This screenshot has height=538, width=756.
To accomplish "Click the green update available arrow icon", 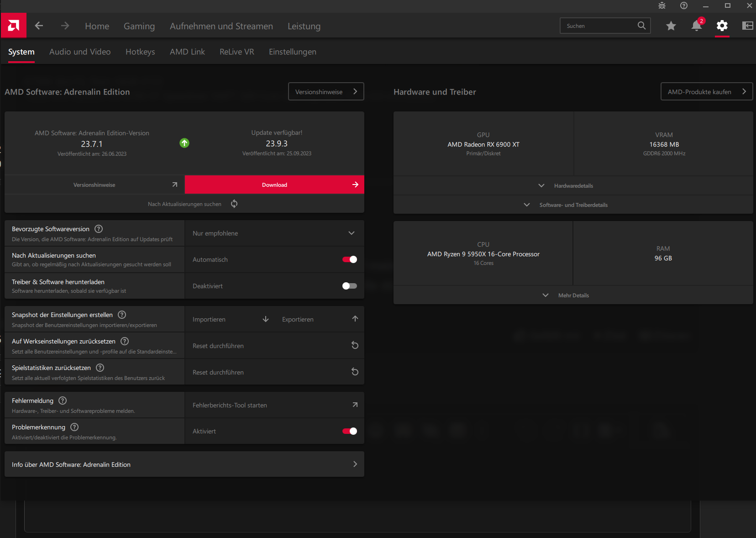I will 184,143.
